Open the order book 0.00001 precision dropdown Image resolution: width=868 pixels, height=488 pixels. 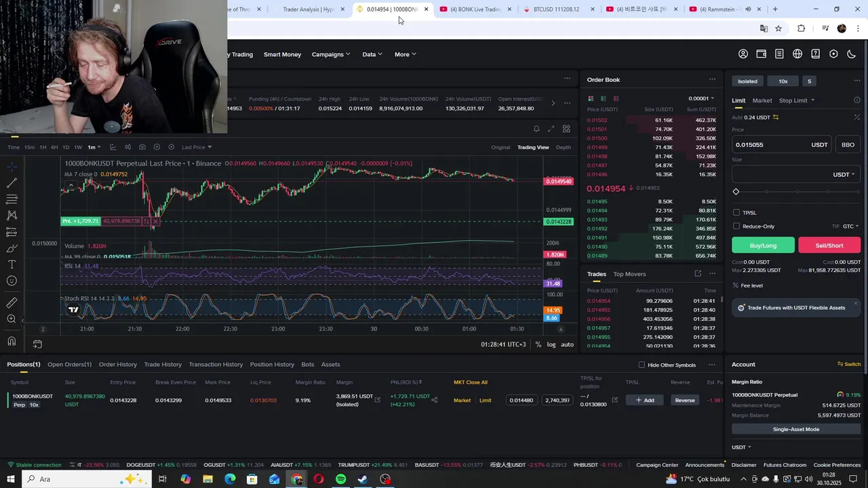coord(701,98)
